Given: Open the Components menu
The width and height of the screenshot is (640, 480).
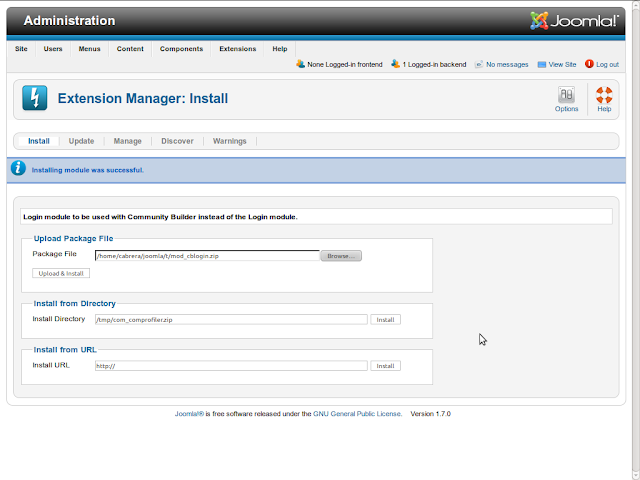Looking at the screenshot, I should (181, 49).
